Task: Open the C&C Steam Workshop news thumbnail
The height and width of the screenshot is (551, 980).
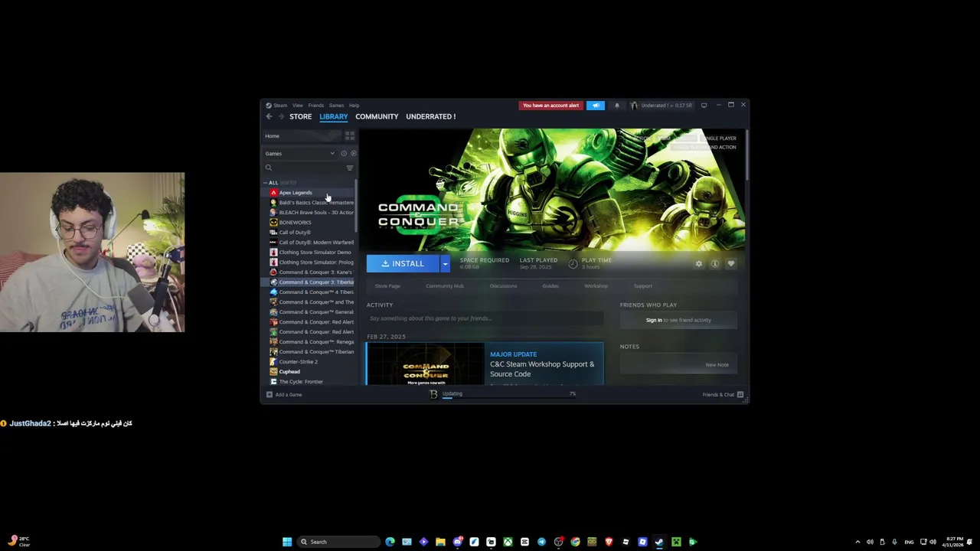Action: tap(425, 364)
